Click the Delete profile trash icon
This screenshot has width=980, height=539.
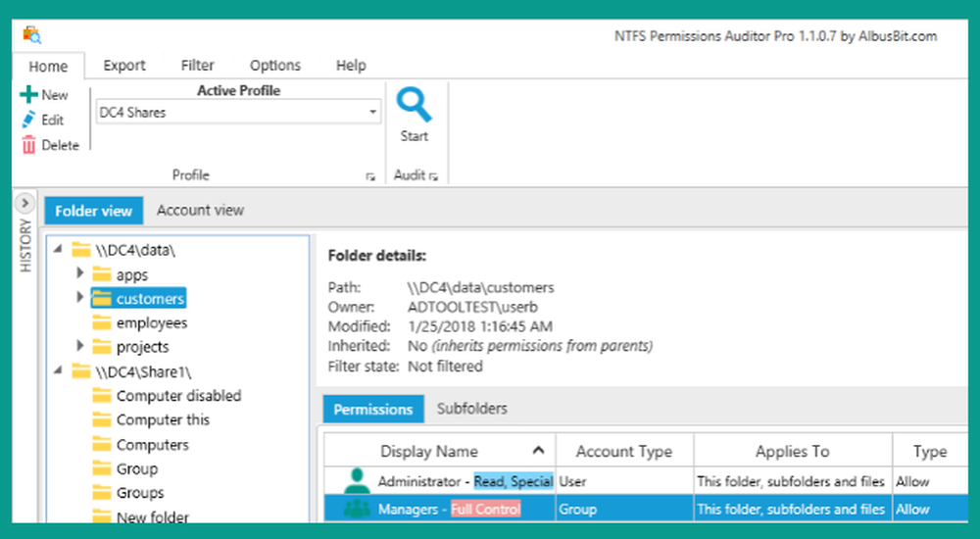tap(29, 145)
